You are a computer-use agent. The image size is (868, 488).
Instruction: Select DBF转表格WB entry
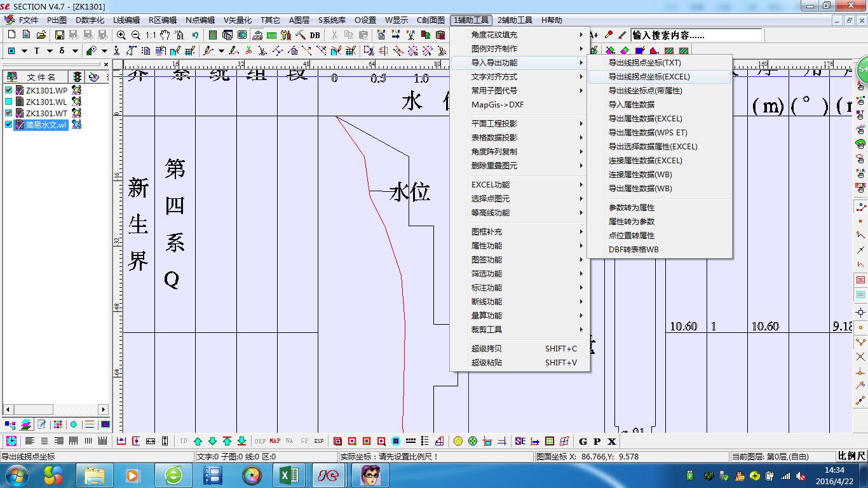tap(660, 250)
